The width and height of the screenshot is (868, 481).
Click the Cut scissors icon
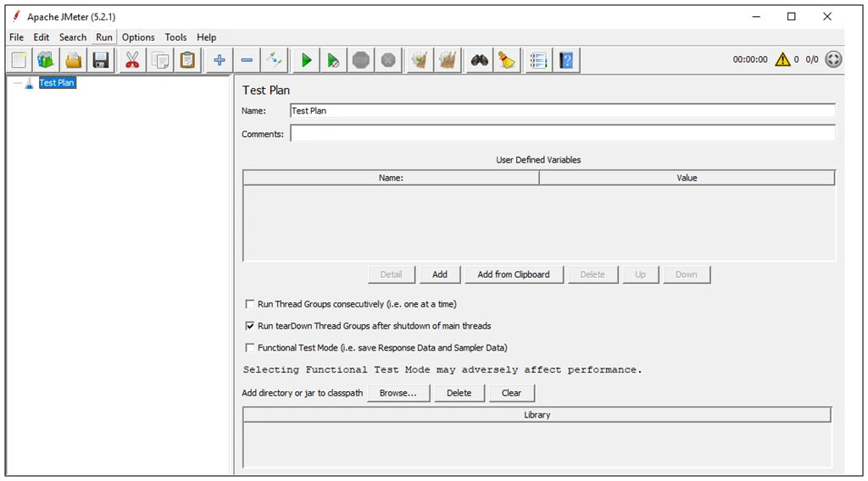(x=132, y=60)
